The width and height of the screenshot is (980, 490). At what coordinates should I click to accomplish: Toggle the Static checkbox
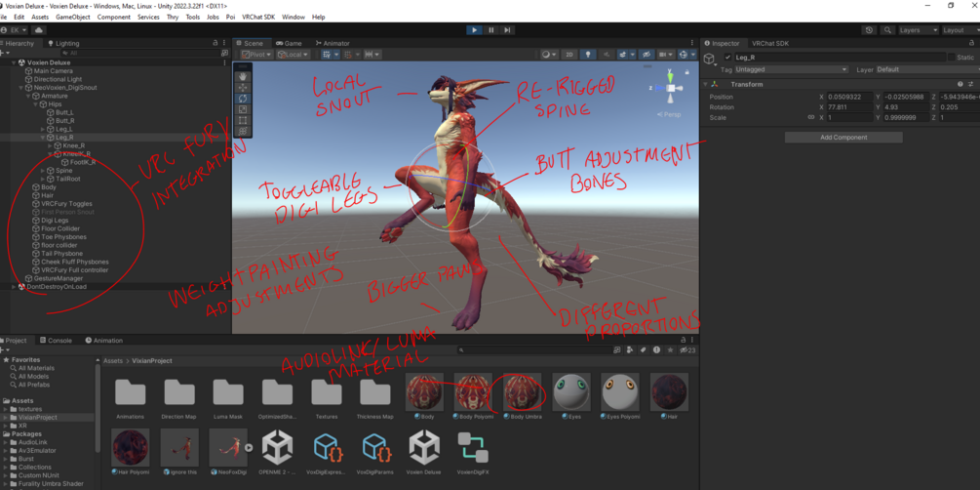click(x=952, y=58)
